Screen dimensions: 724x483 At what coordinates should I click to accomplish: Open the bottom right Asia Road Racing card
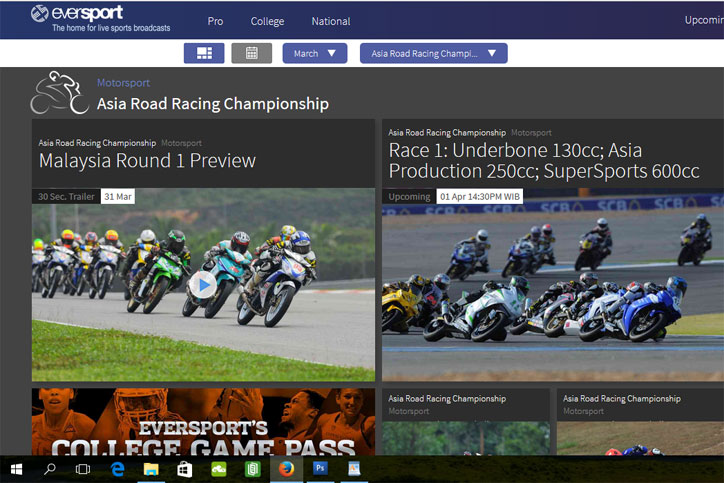(640, 422)
